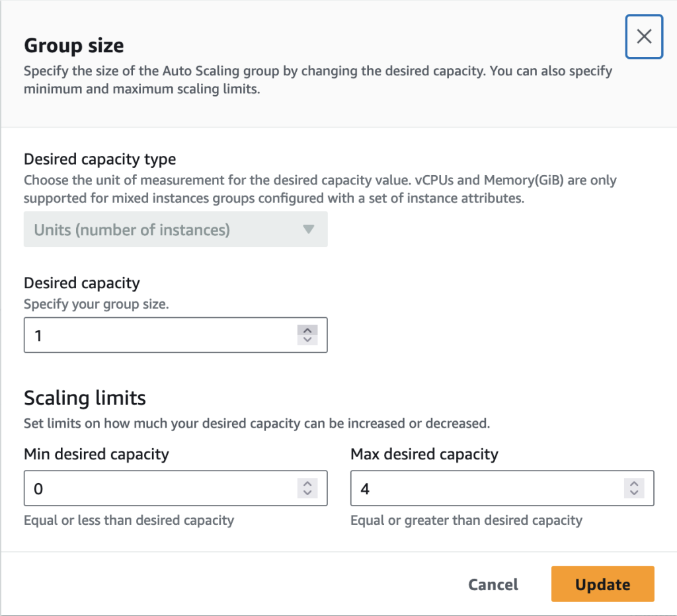Decrease Max desired capacity with the down arrow
The width and height of the screenshot is (677, 616).
(x=634, y=492)
